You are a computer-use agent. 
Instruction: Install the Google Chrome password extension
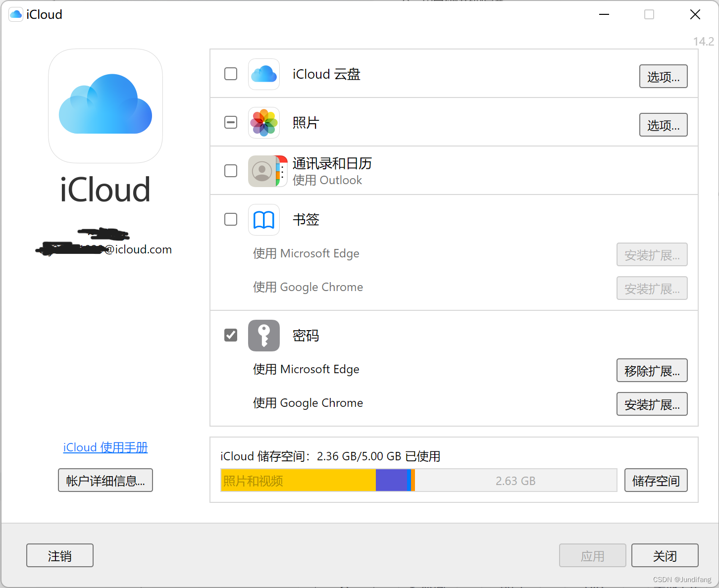tap(652, 404)
